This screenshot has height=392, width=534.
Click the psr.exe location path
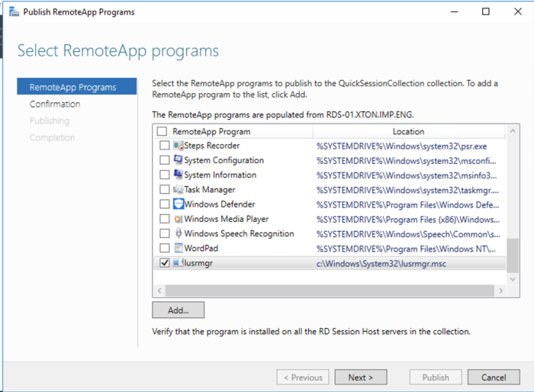pyautogui.click(x=401, y=146)
